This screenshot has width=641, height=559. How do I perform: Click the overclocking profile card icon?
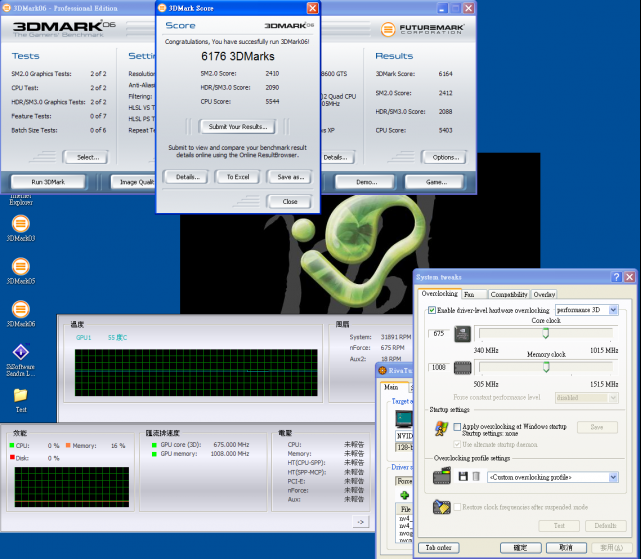pyautogui.click(x=442, y=476)
